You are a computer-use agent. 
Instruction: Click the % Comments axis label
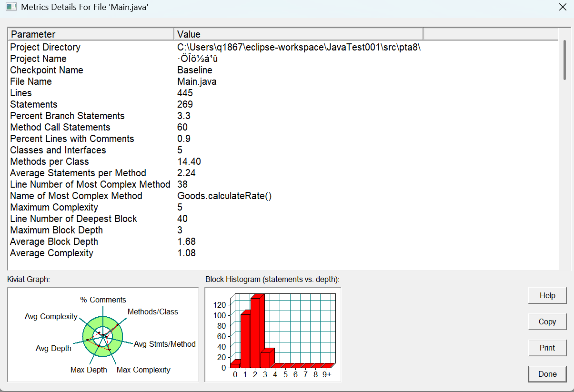103,300
